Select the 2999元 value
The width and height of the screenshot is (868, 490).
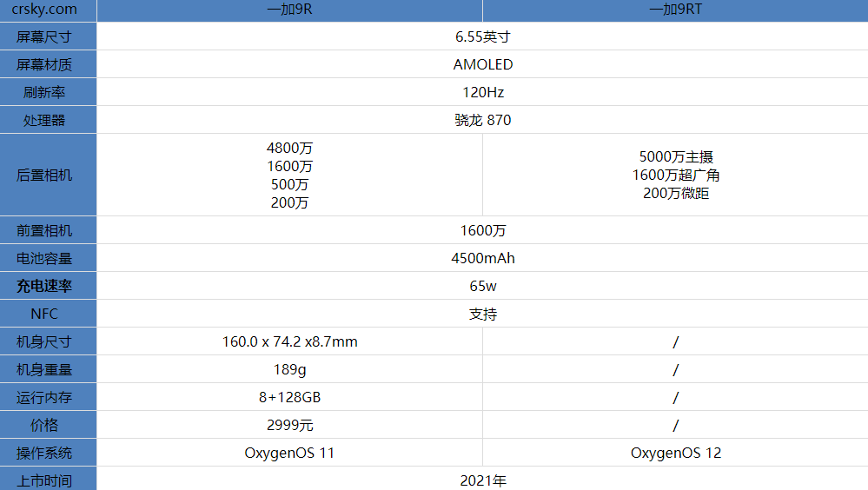coord(289,425)
